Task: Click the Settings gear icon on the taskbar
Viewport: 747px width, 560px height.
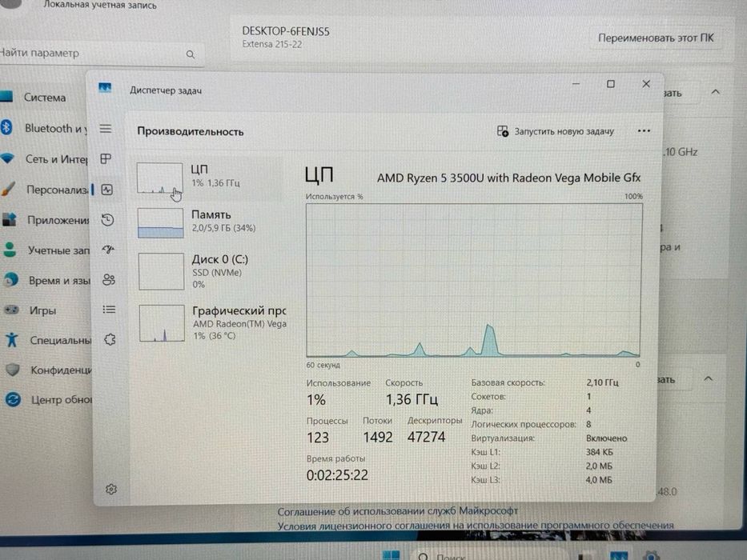Action: click(x=651, y=555)
